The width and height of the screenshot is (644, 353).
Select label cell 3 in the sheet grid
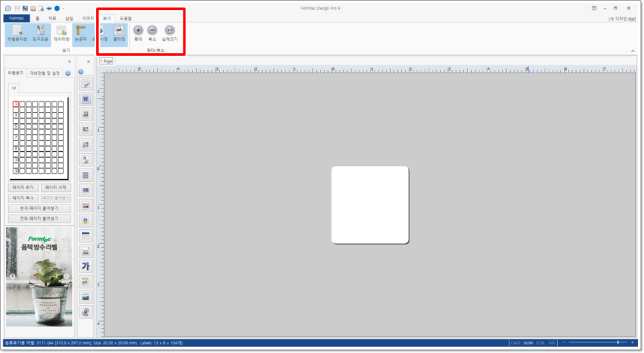click(x=15, y=115)
